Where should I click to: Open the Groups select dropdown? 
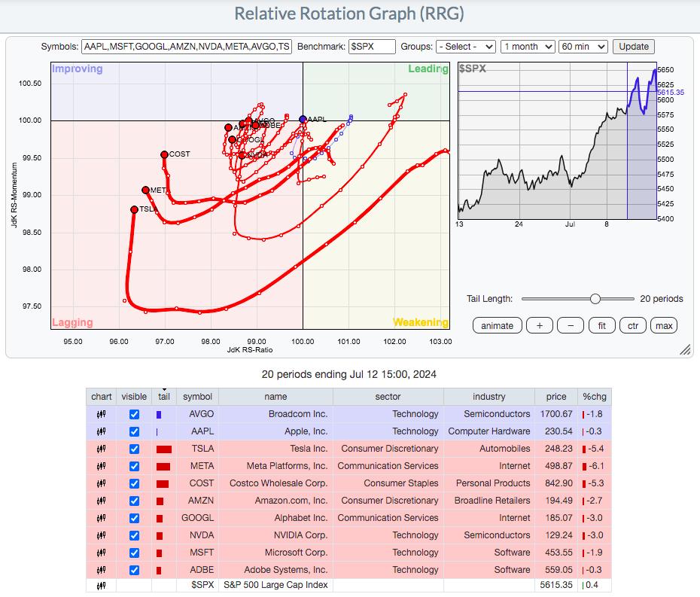(465, 47)
